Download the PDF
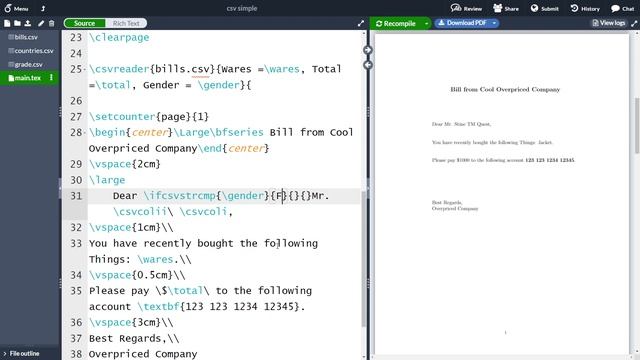 click(462, 23)
